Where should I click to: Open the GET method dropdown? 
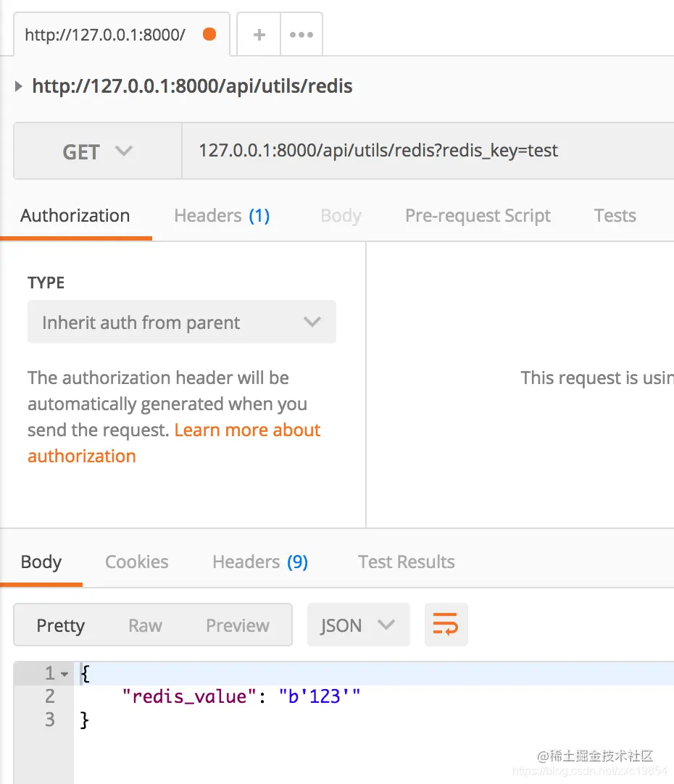click(x=98, y=151)
